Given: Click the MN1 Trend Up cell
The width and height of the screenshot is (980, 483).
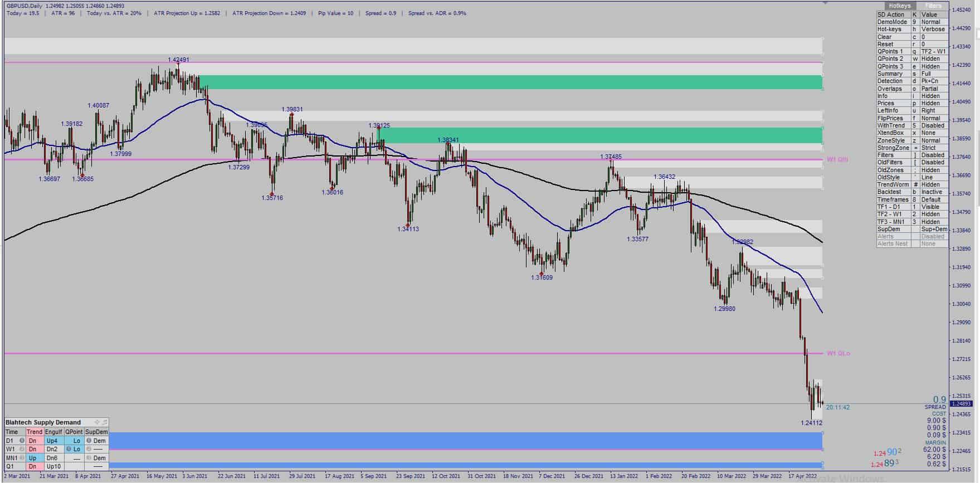Looking at the screenshot, I should (35, 458).
